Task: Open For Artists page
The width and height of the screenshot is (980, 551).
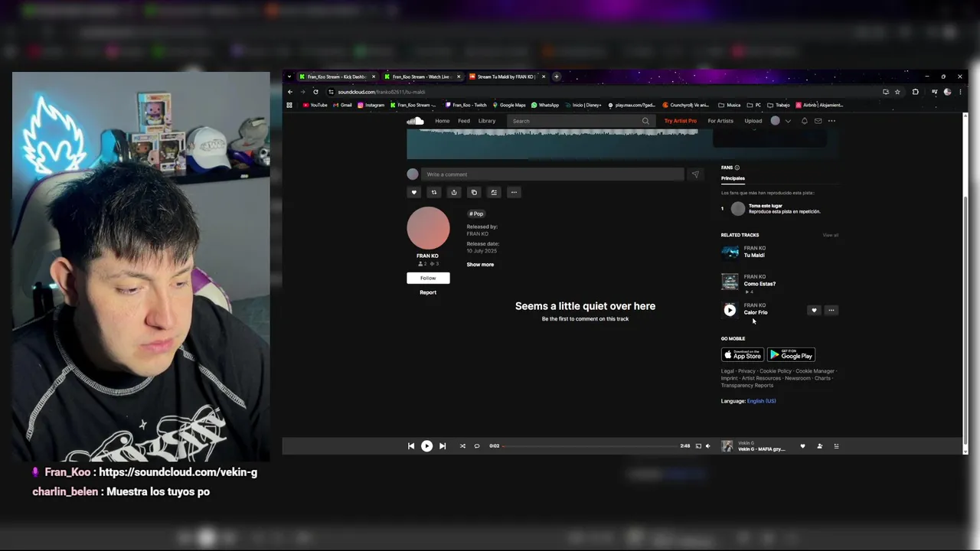Action: pyautogui.click(x=720, y=121)
